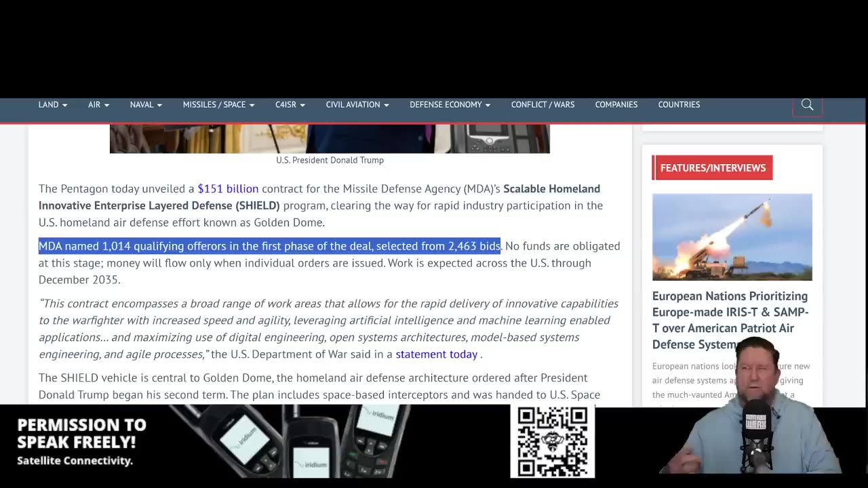Click the 'Satellite Connectivity.' banner tagline
This screenshot has width=868, height=488.
tap(75, 461)
